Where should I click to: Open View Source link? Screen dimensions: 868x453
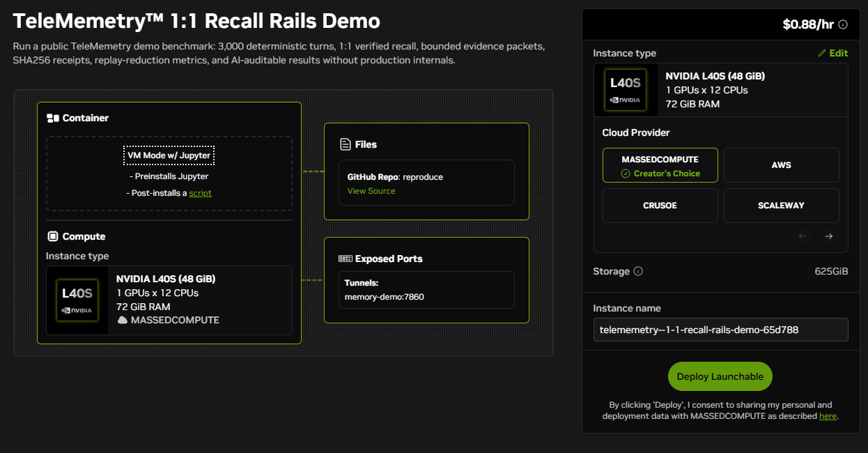371,191
